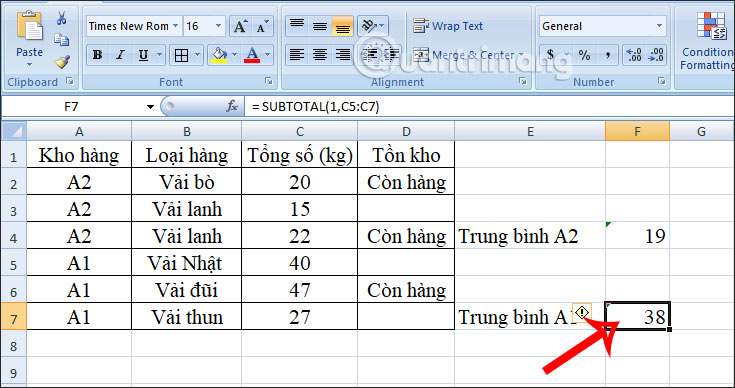The image size is (735, 388).
Task: Select cell containing Vải thun
Action: pyautogui.click(x=187, y=317)
